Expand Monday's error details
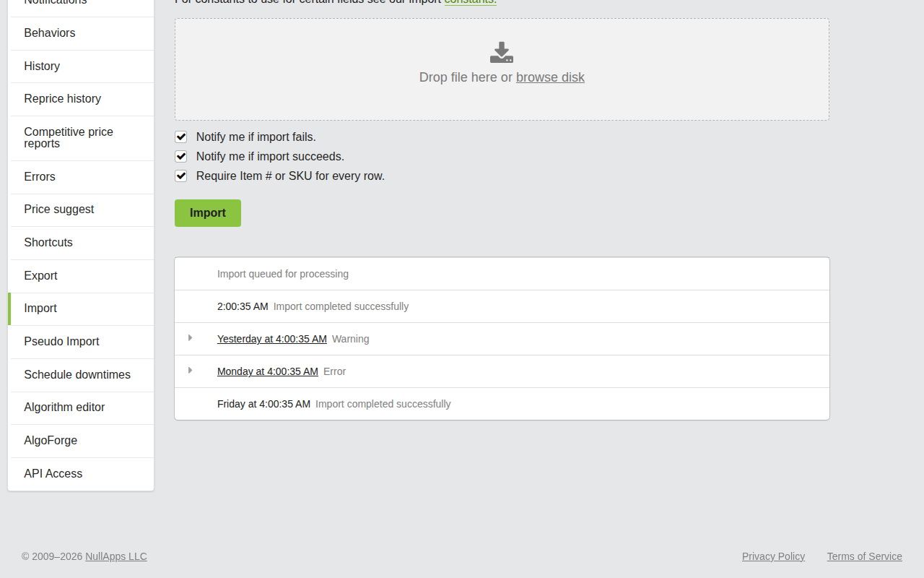Image resolution: width=924 pixels, height=578 pixels. pos(190,371)
